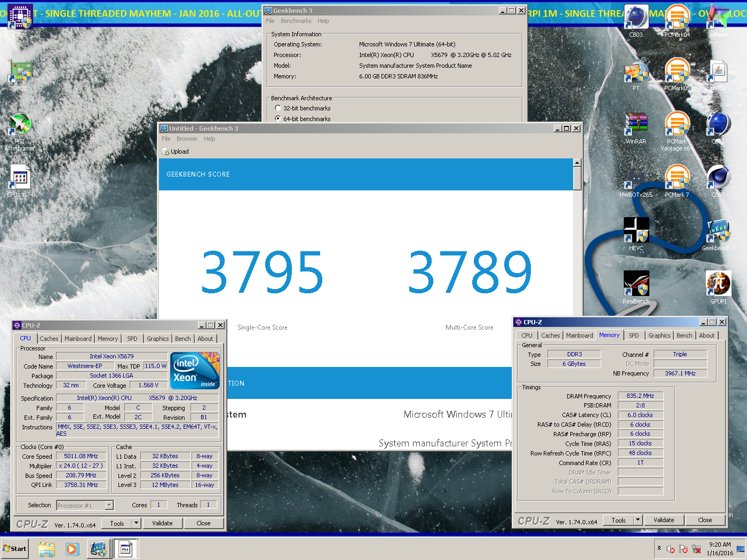
Task: Click the volume icon in system tray
Action: 671,549
